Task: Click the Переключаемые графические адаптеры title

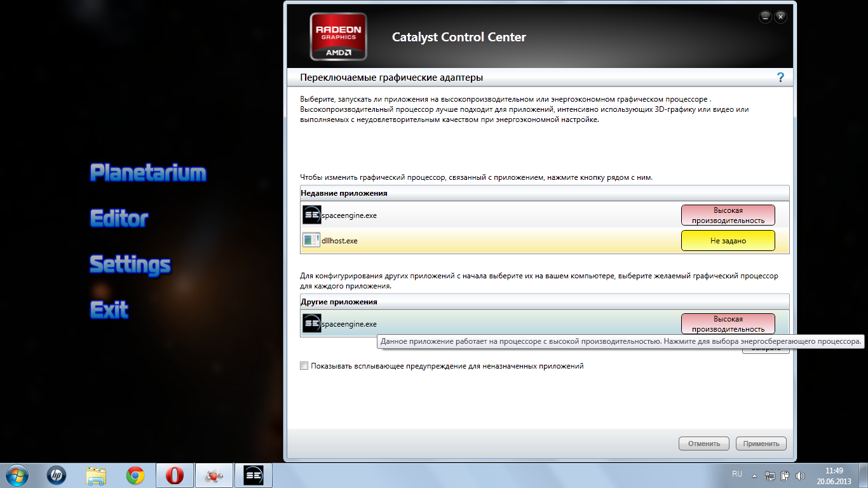Action: coord(391,78)
